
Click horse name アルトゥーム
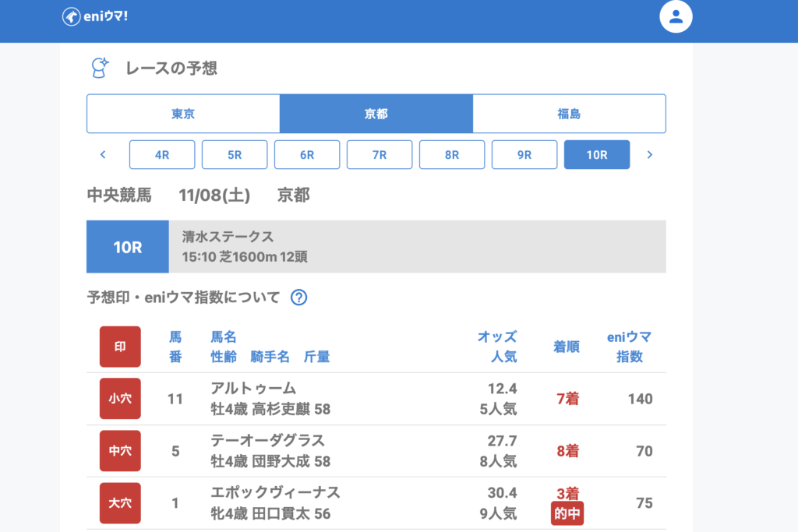pyautogui.click(x=253, y=389)
